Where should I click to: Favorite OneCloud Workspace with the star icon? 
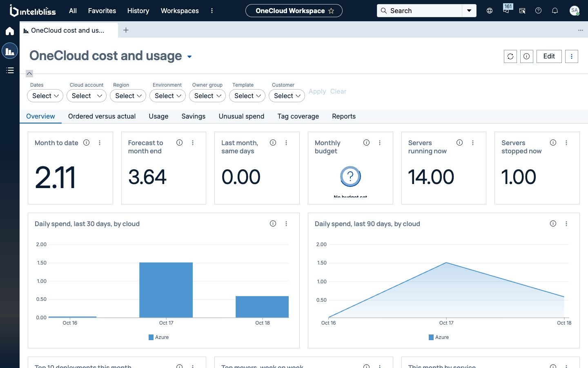pyautogui.click(x=331, y=11)
